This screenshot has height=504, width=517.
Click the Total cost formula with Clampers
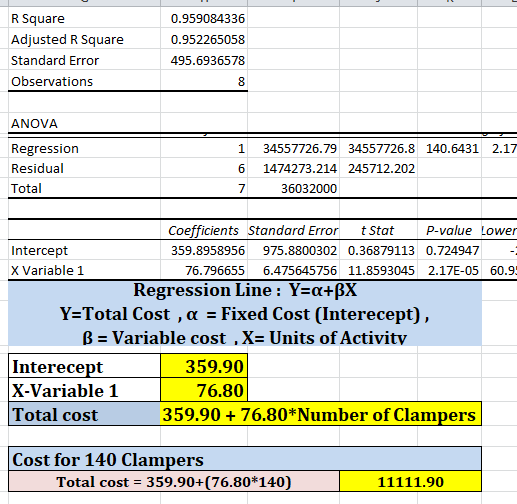click(321, 415)
